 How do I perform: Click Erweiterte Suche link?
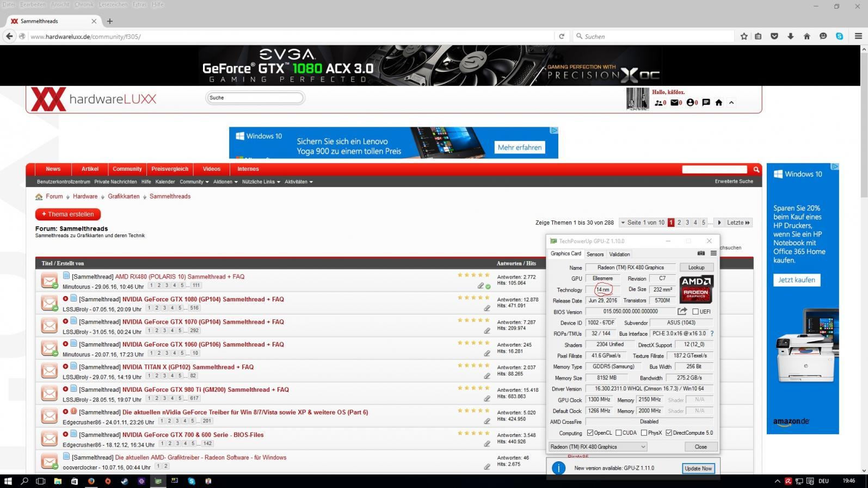tap(734, 181)
